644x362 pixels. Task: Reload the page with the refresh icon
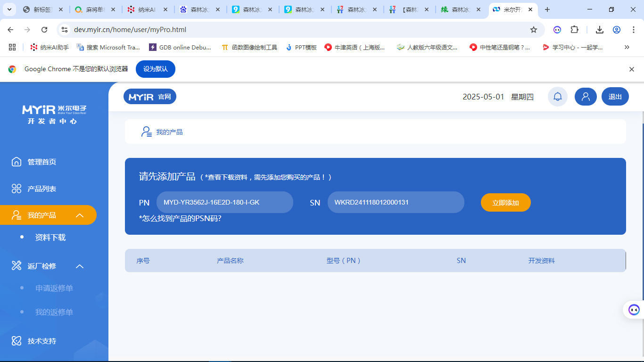[44, 30]
